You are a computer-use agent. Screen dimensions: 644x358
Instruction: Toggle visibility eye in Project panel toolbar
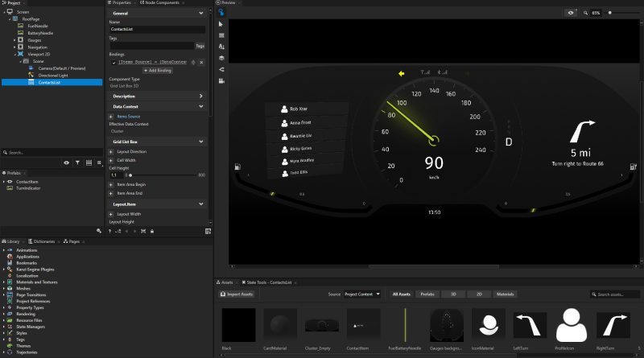[x=67, y=163]
